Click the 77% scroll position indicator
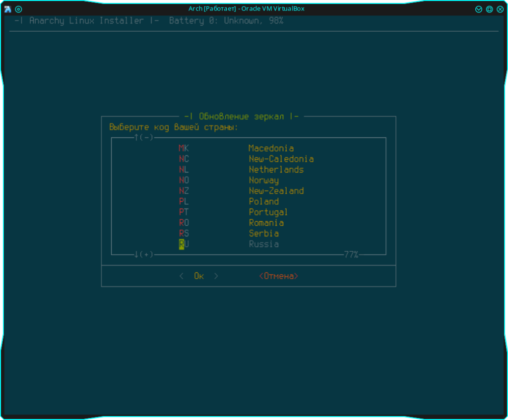Image resolution: width=508 pixels, height=420 pixels. pos(351,254)
